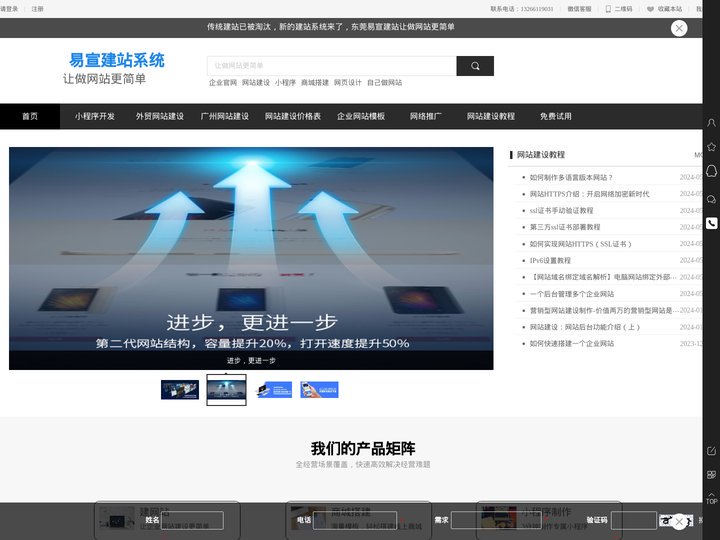The height and width of the screenshot is (540, 720).
Task: Click the heart icon beside 收藏本站
Action: pyautogui.click(x=650, y=9)
